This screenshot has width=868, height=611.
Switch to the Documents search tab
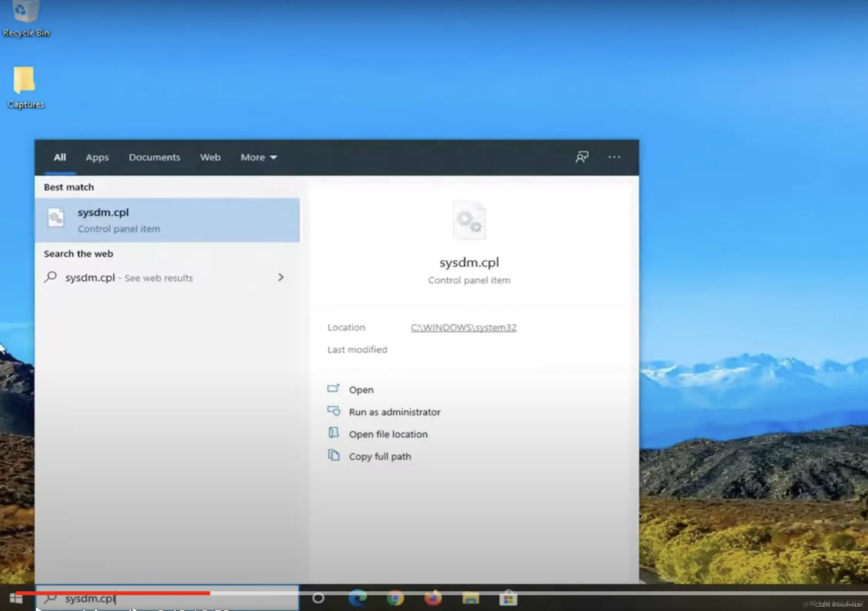[154, 157]
